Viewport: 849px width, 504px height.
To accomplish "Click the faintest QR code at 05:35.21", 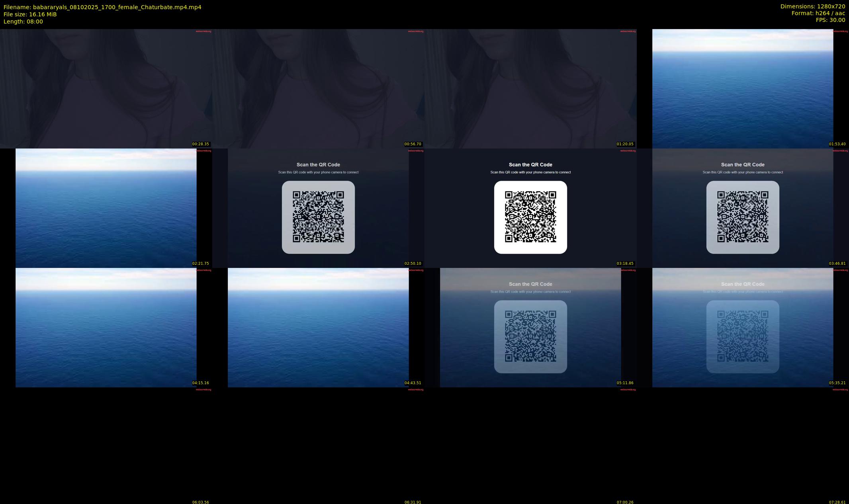I will (x=743, y=336).
